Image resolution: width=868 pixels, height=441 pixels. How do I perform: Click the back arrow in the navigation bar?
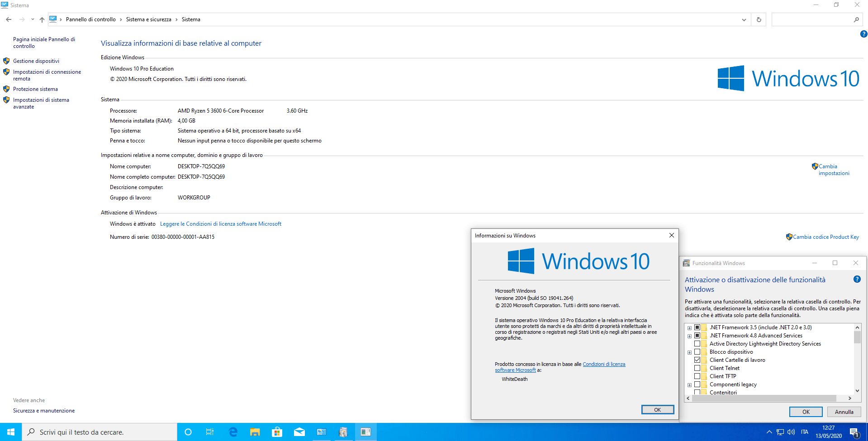tap(9, 19)
